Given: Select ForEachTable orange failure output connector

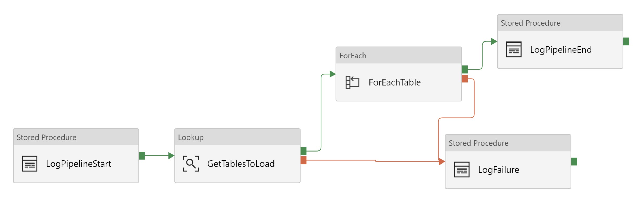Looking at the screenshot, I should point(465,79).
